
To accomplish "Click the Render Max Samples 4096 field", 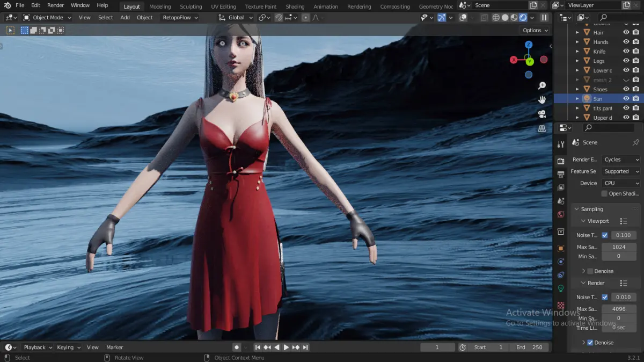I will pyautogui.click(x=618, y=309).
